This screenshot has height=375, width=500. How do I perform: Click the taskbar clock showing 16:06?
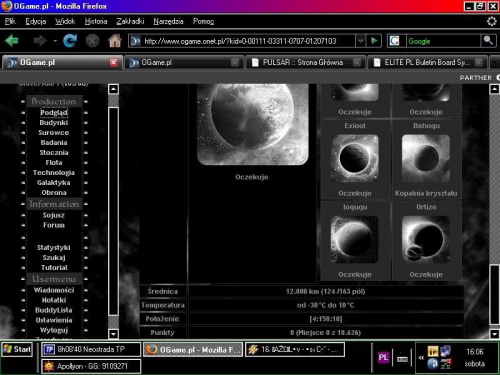tap(475, 352)
